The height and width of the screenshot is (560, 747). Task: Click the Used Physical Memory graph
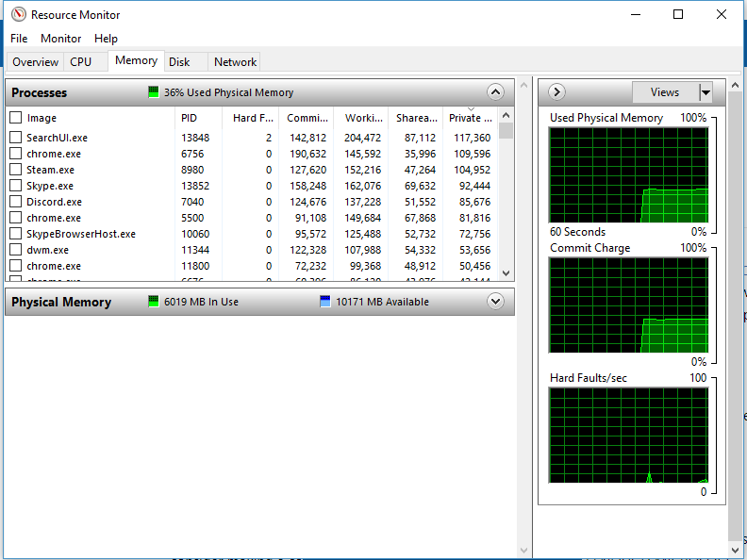pyautogui.click(x=629, y=174)
